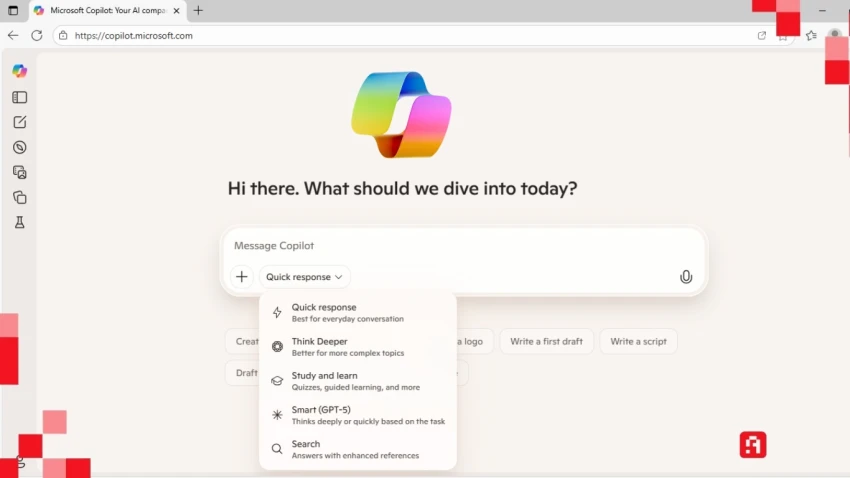Click the Copilot logo in the sidebar
The image size is (850, 478).
[x=19, y=71]
